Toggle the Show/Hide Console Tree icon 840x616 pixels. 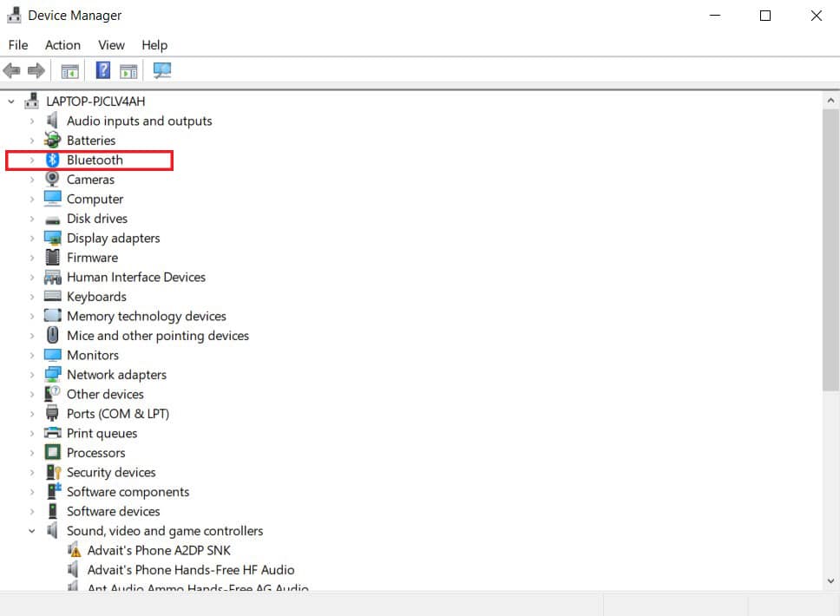pos(70,70)
